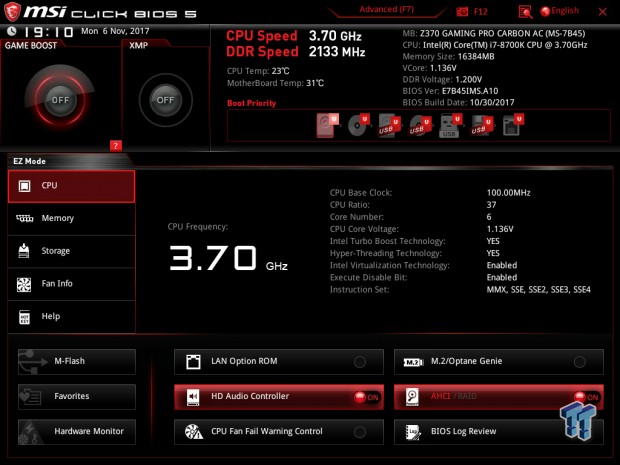620x465 pixels.
Task: Take a screenshot with the F12 camera icon
Action: (x=462, y=11)
